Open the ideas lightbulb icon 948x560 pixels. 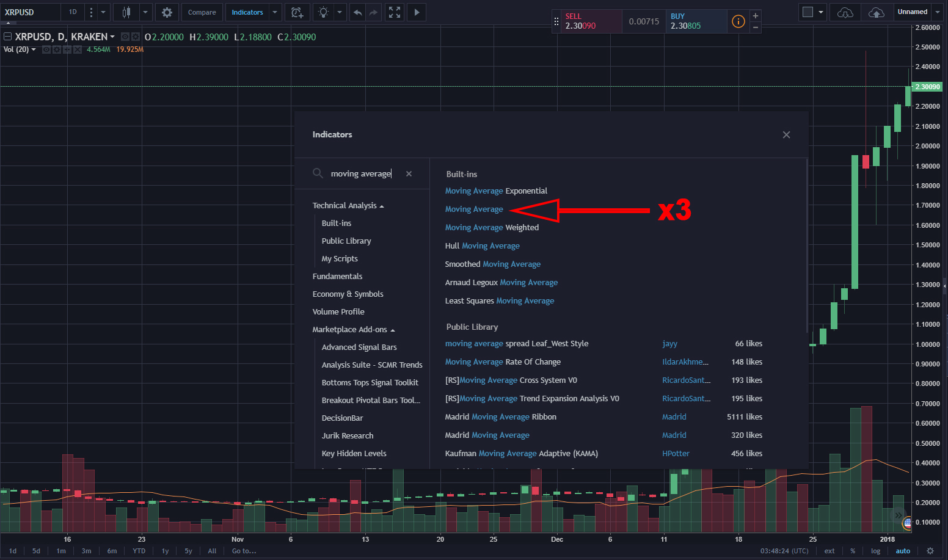[x=323, y=12]
